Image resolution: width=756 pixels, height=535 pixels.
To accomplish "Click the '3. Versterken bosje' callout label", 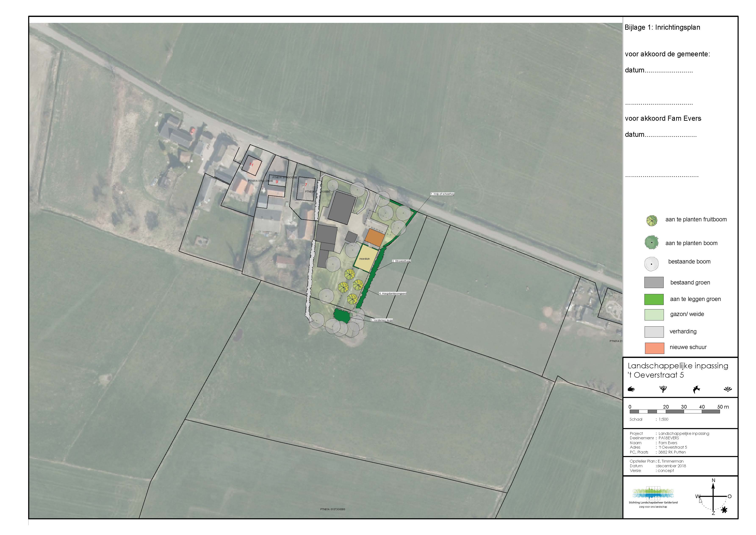I will point(381,320).
